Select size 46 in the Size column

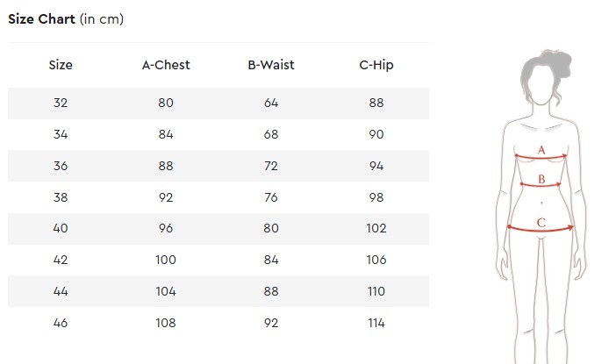coord(61,323)
